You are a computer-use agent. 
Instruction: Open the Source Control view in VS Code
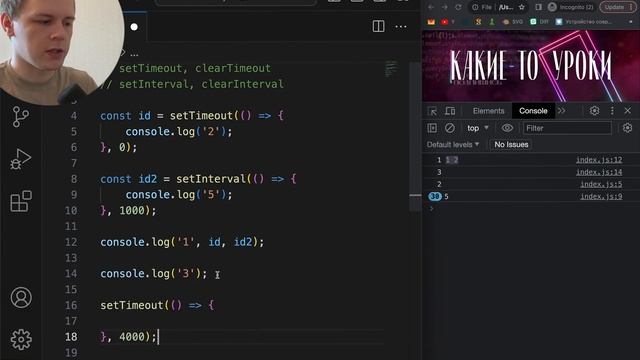click(20, 117)
